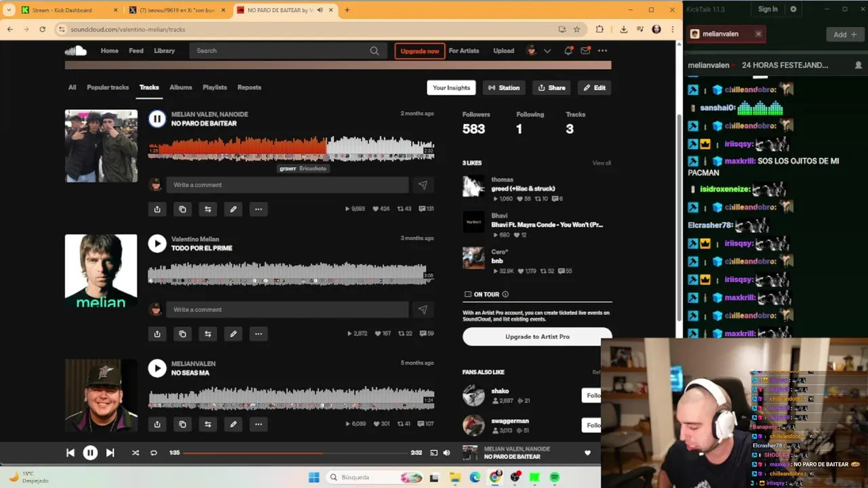The height and width of the screenshot is (488, 868).
Task: Mute the player volume
Action: (446, 453)
